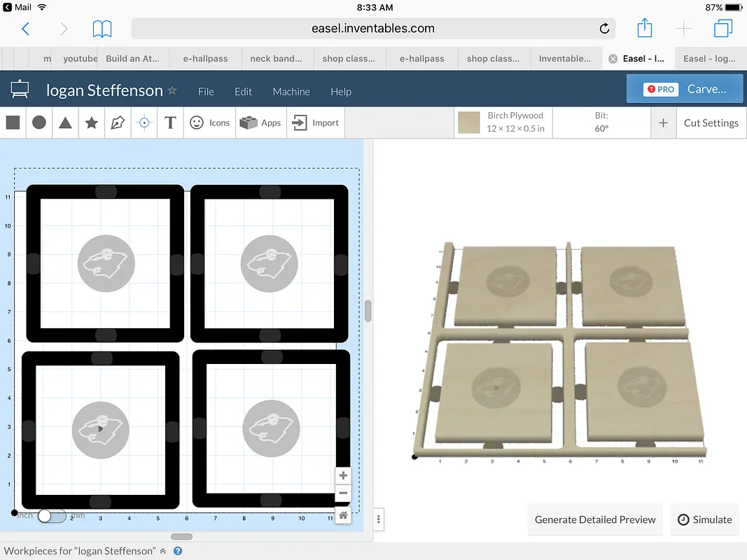
Task: Click the birch plywood material swatch
Action: tap(469, 122)
